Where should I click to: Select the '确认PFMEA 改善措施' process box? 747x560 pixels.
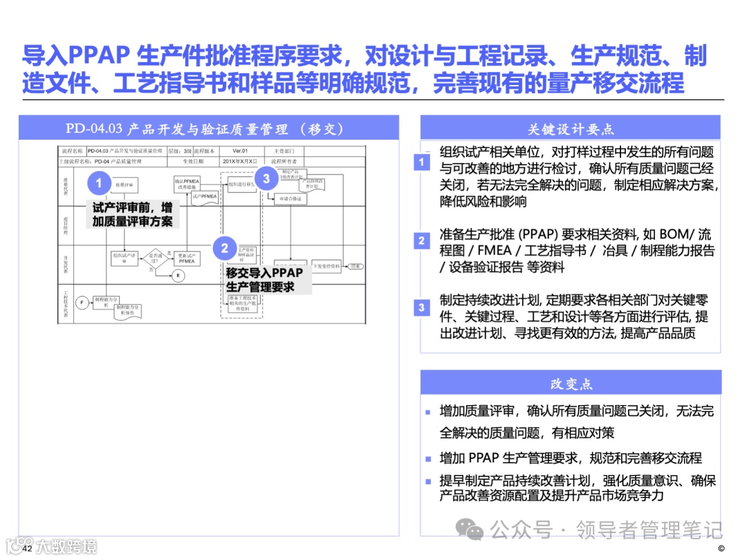[187, 184]
